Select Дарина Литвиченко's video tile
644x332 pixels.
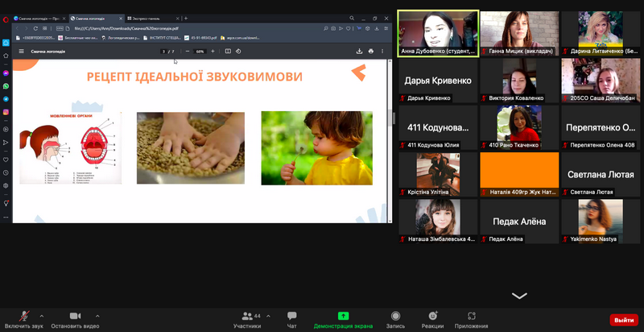click(x=601, y=33)
